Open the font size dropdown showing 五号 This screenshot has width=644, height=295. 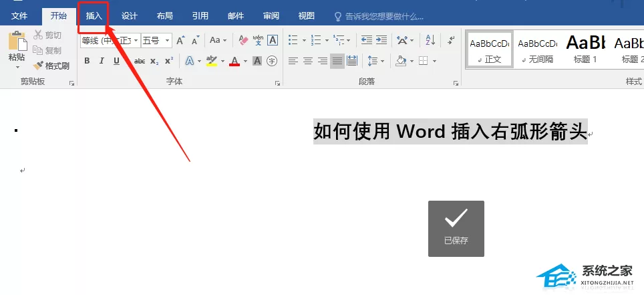(156, 40)
